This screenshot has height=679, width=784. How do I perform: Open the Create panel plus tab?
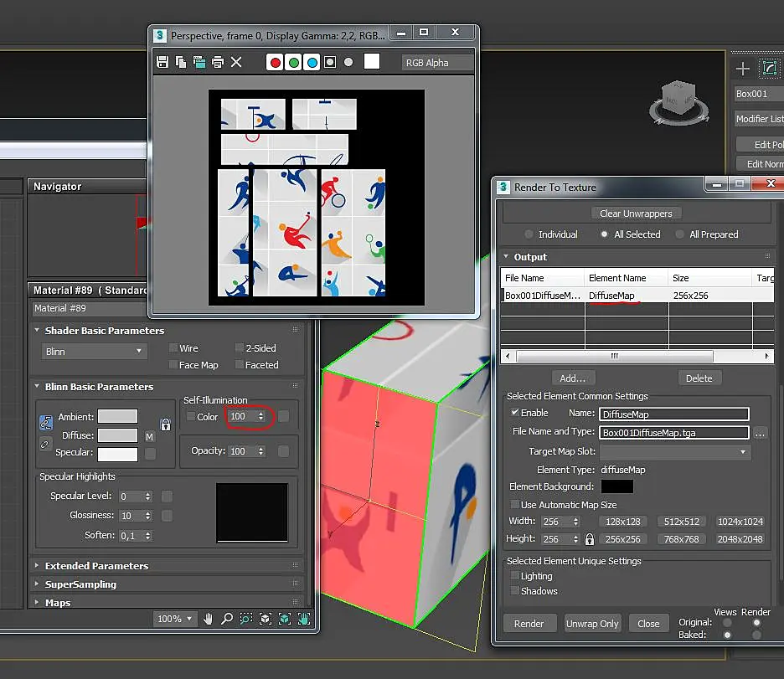[742, 69]
